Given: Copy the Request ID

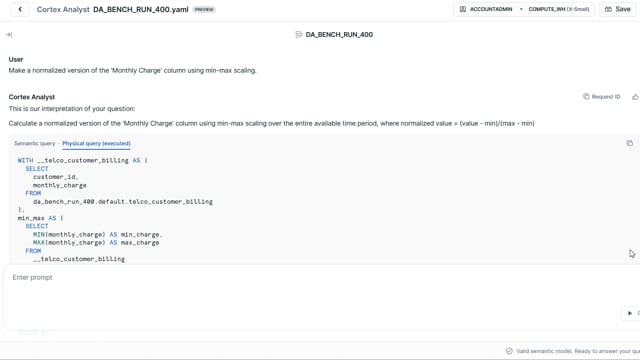Looking at the screenshot, I should (x=602, y=97).
